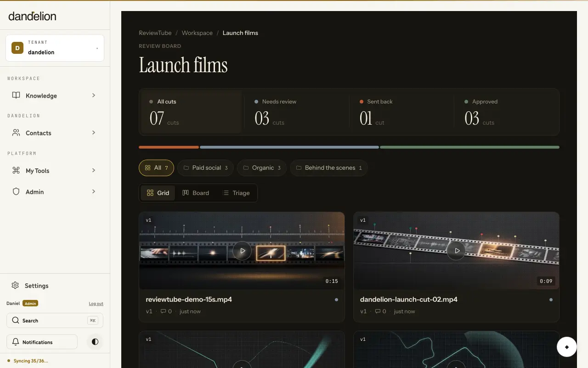588x368 pixels.
Task: Expand the Knowledge section chevron
Action: click(x=94, y=95)
